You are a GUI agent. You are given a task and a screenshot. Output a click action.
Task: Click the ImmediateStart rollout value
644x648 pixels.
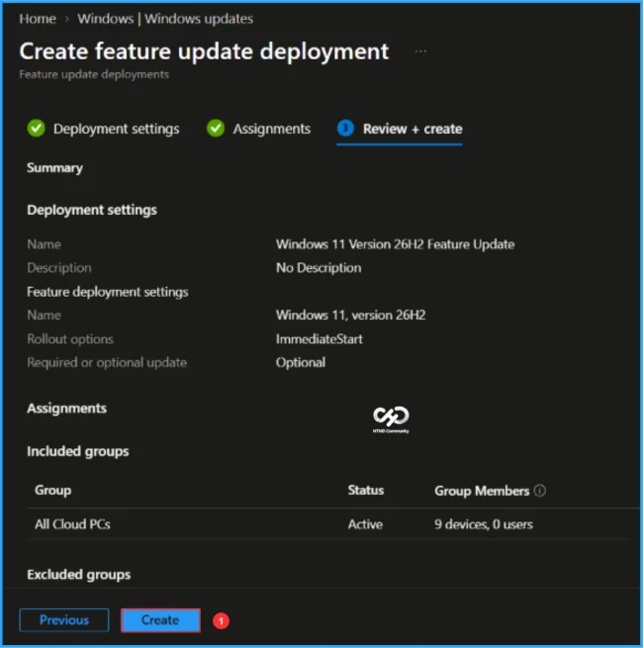click(320, 339)
